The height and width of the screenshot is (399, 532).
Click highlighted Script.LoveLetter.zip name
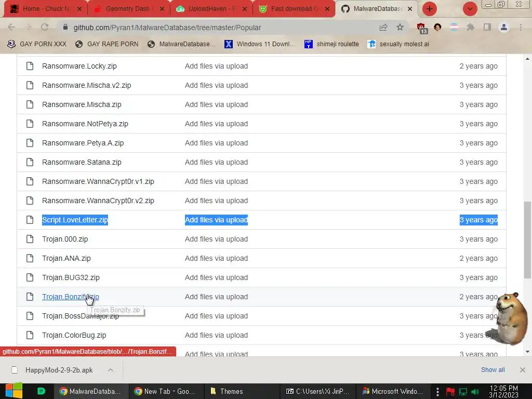point(75,220)
